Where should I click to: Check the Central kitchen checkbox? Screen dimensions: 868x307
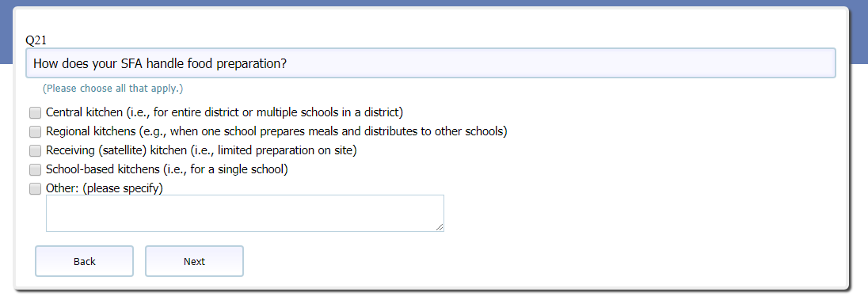pos(36,113)
